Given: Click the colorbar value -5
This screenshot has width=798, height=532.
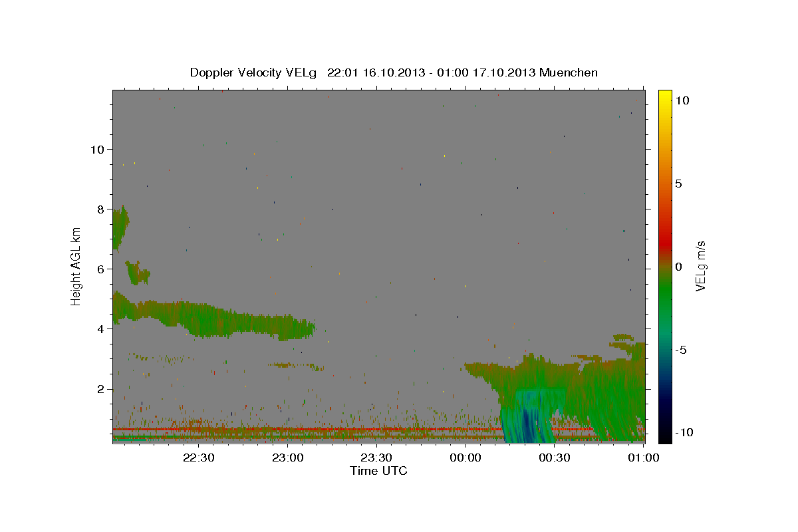Looking at the screenshot, I should pos(680,350).
